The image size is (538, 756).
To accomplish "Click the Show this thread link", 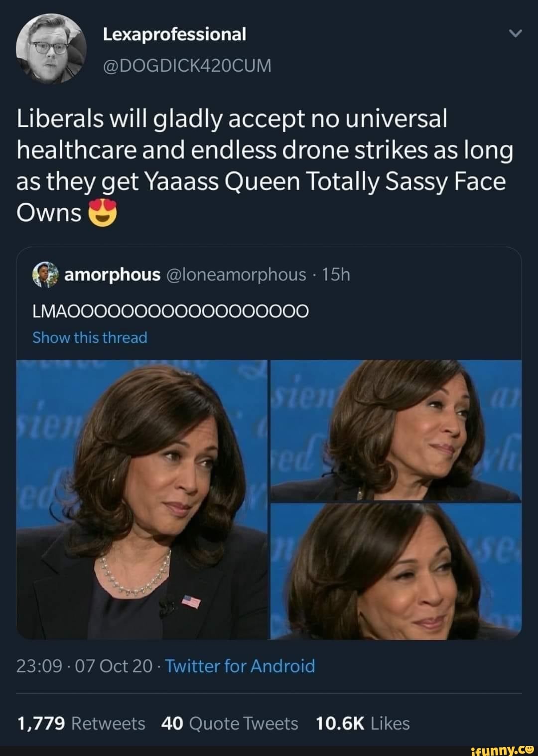I will (x=90, y=337).
